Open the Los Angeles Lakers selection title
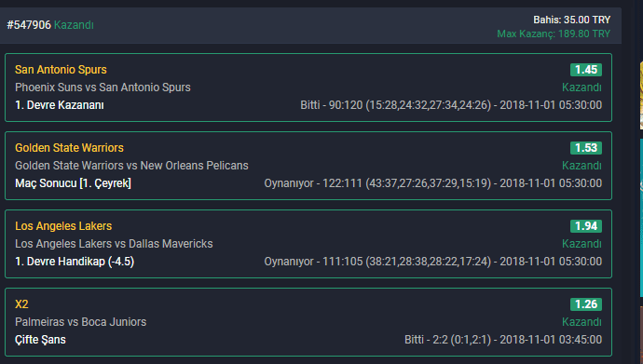 [x=63, y=226]
